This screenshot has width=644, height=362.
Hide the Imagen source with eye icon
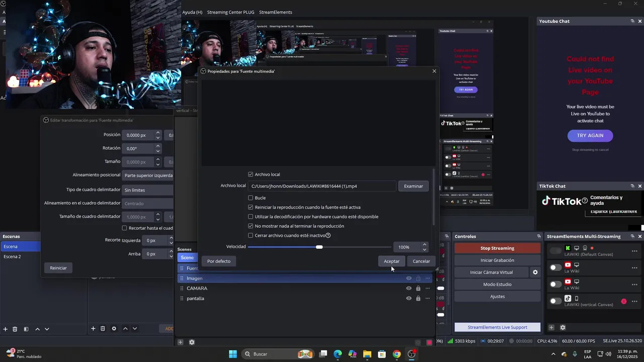tap(409, 278)
